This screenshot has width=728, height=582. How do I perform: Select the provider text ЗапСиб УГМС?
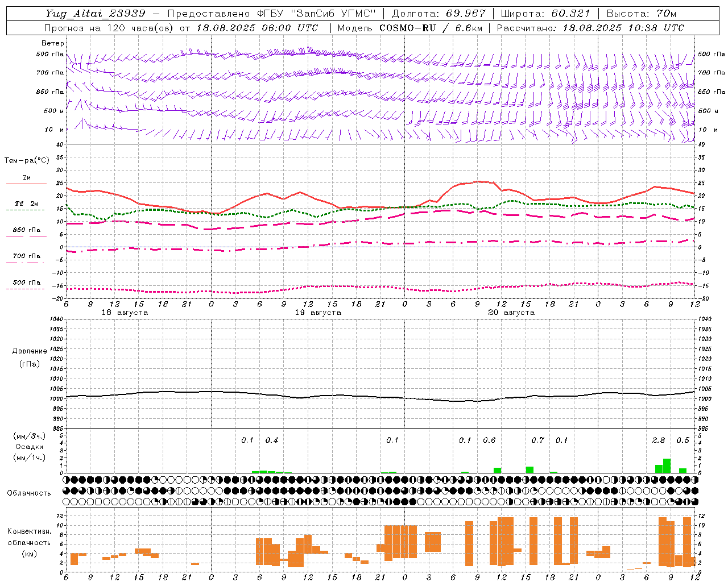pos(334,14)
